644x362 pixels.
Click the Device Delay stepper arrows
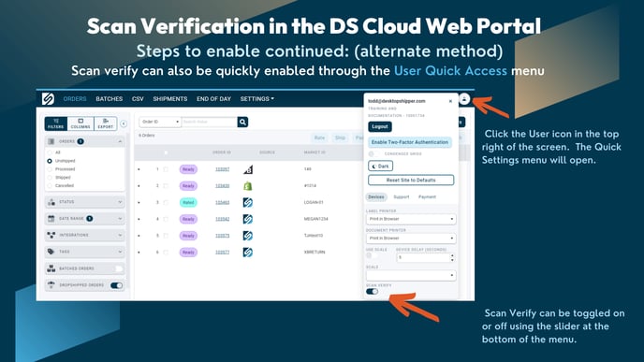tap(452, 257)
